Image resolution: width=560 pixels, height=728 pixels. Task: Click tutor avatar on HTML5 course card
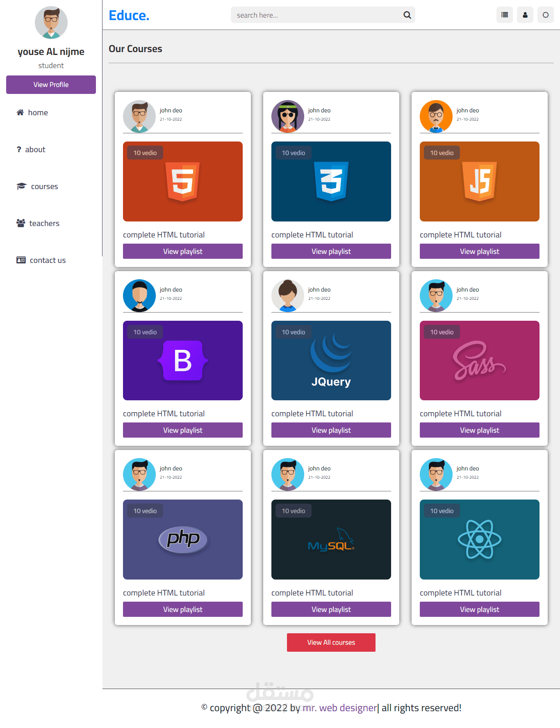pos(139,116)
